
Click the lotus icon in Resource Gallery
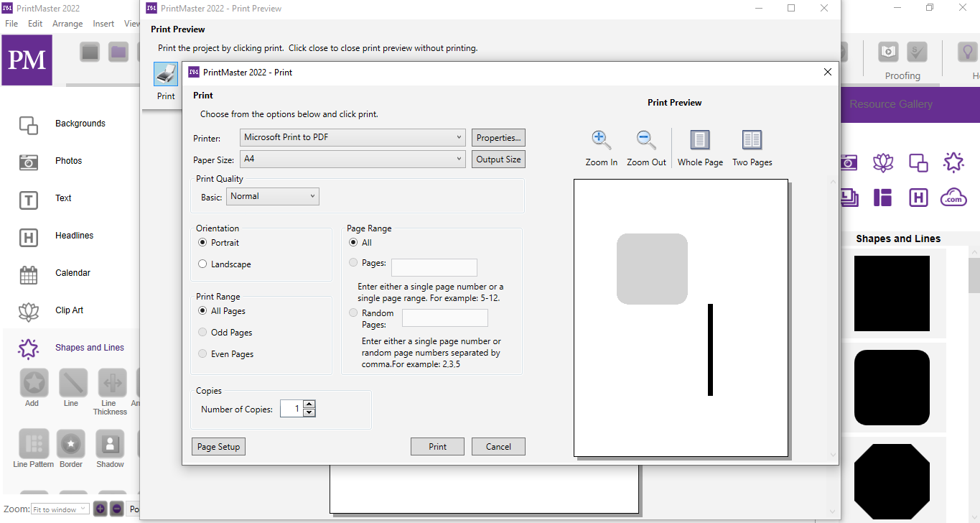[883, 162]
